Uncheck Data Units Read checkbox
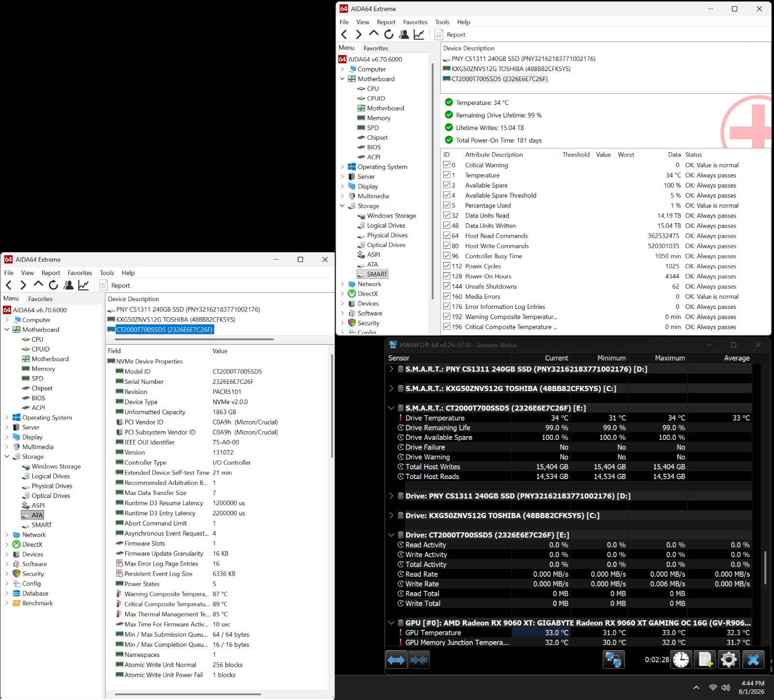Image resolution: width=774 pixels, height=700 pixels. click(447, 216)
